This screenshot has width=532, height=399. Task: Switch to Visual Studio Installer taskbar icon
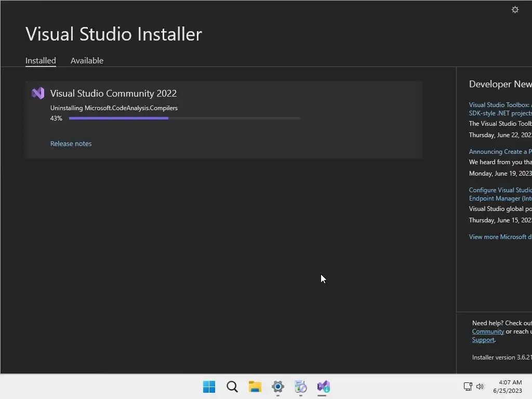pos(324,387)
